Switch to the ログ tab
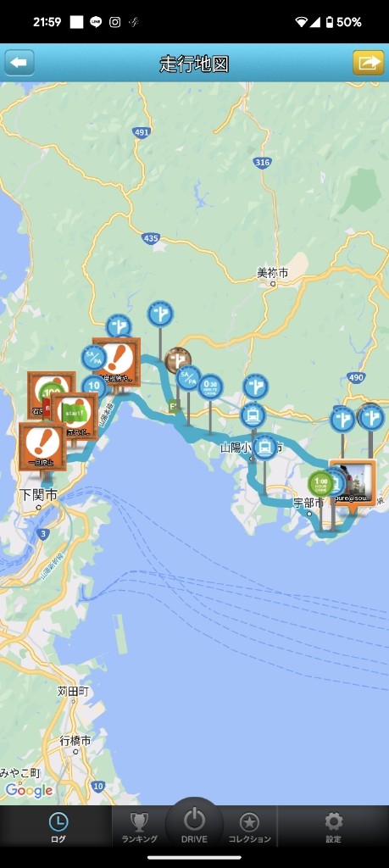This screenshot has width=389, height=868. click(58, 828)
